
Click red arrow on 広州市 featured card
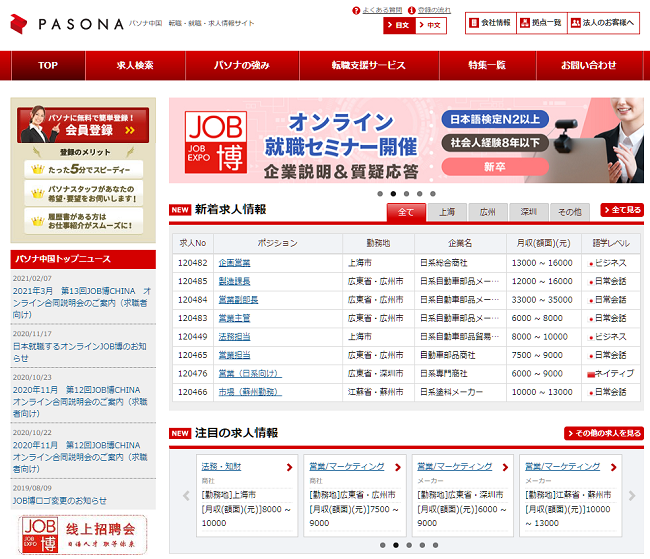[398, 467]
